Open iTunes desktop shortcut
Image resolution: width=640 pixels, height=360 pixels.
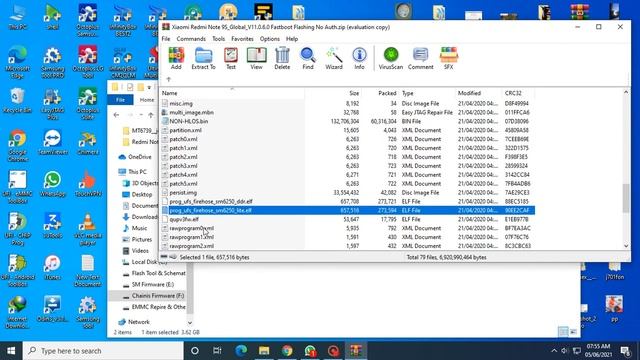pyautogui.click(x=53, y=268)
